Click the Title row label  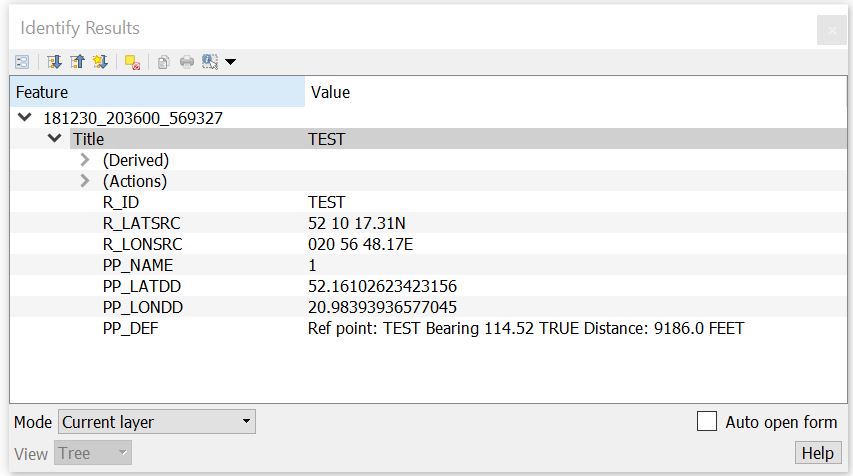[x=89, y=139]
